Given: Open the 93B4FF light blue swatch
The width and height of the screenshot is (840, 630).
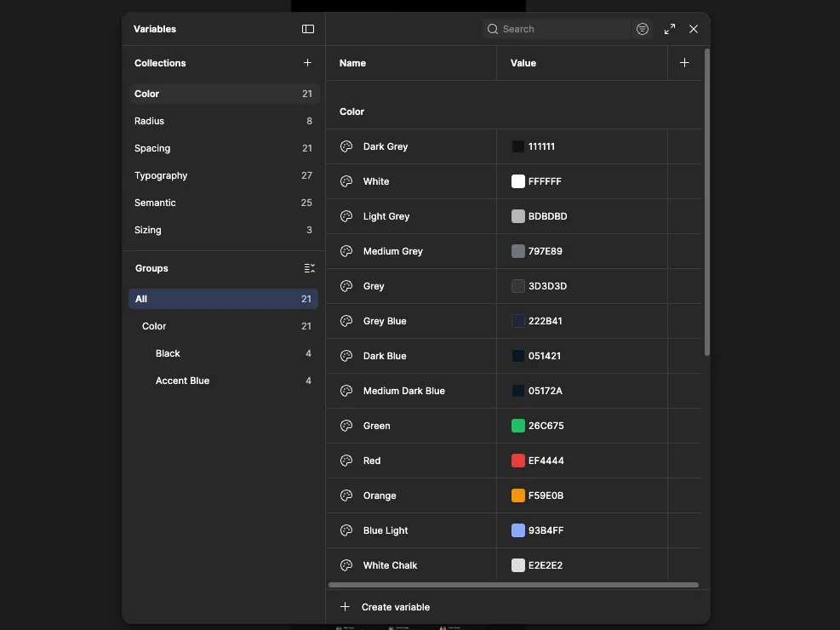Looking at the screenshot, I should point(518,530).
